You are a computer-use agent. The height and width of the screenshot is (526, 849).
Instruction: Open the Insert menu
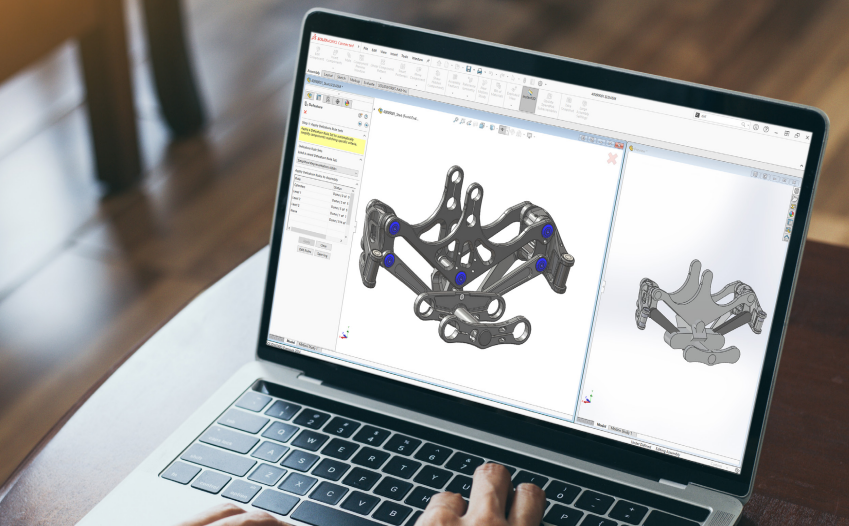(394, 54)
